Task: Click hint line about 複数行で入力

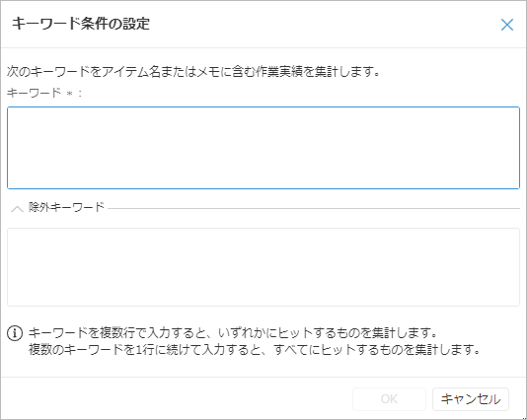Action: tap(233, 332)
